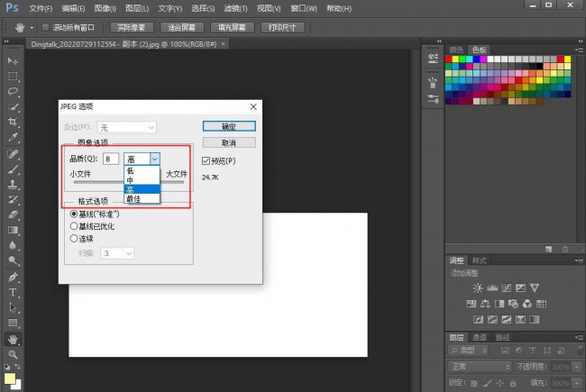
Task: Select the Clone Stamp tool
Action: point(13,184)
